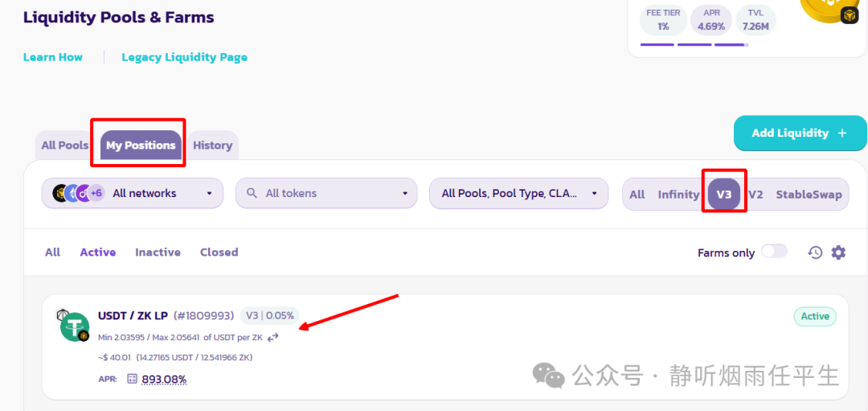Viewport: 868px width, 411px height.
Task: Click the search magnifier icon
Action: (x=252, y=193)
